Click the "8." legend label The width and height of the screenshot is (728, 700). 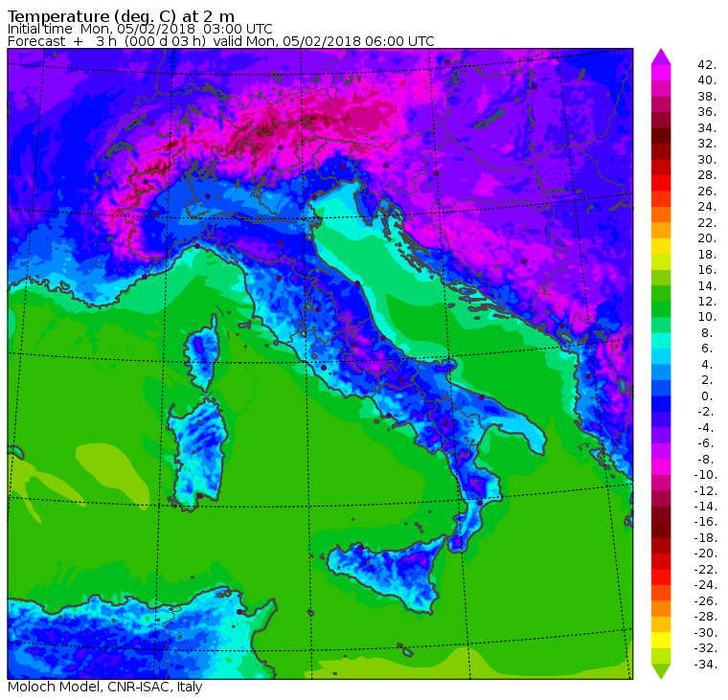707,333
